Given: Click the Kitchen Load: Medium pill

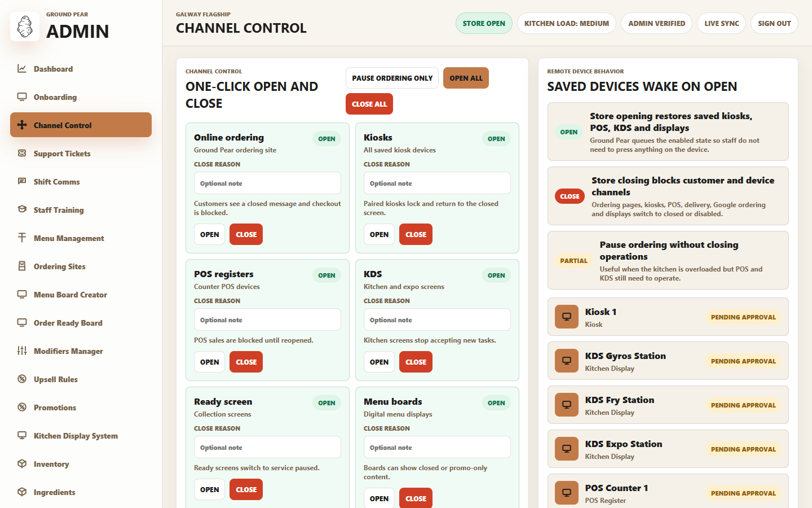Looking at the screenshot, I should tap(567, 23).
